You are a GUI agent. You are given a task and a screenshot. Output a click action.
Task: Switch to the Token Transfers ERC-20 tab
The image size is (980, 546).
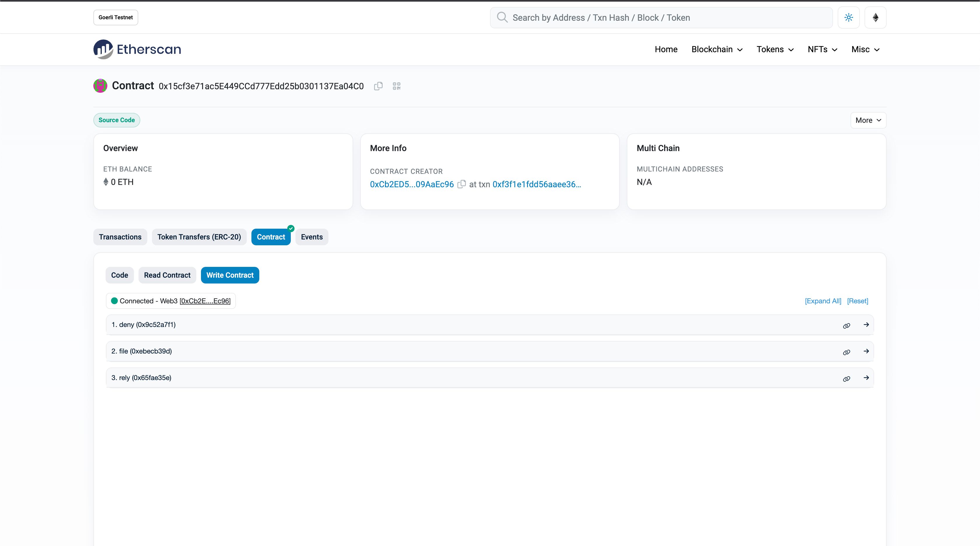tap(198, 237)
